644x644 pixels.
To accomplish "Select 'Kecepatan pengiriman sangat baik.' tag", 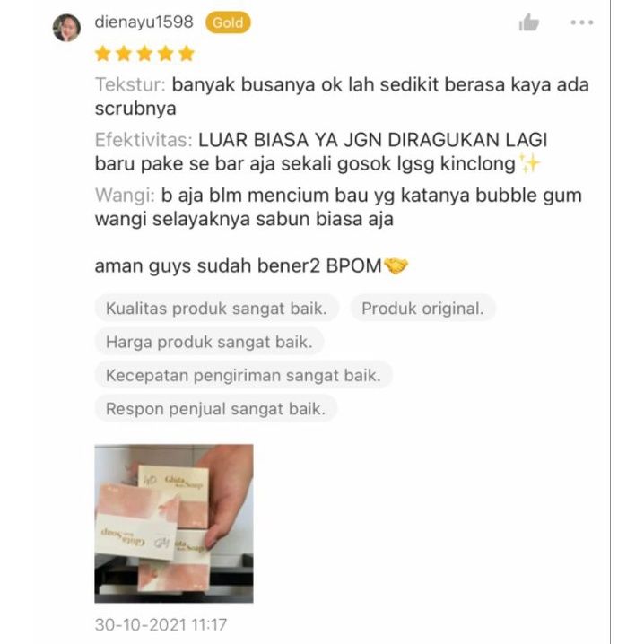I will pos(243,375).
